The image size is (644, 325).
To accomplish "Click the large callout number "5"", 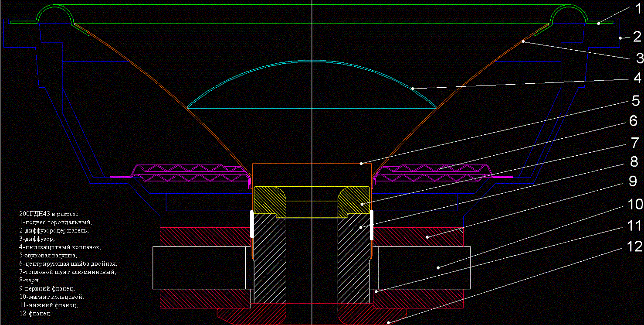I will click(x=636, y=101).
